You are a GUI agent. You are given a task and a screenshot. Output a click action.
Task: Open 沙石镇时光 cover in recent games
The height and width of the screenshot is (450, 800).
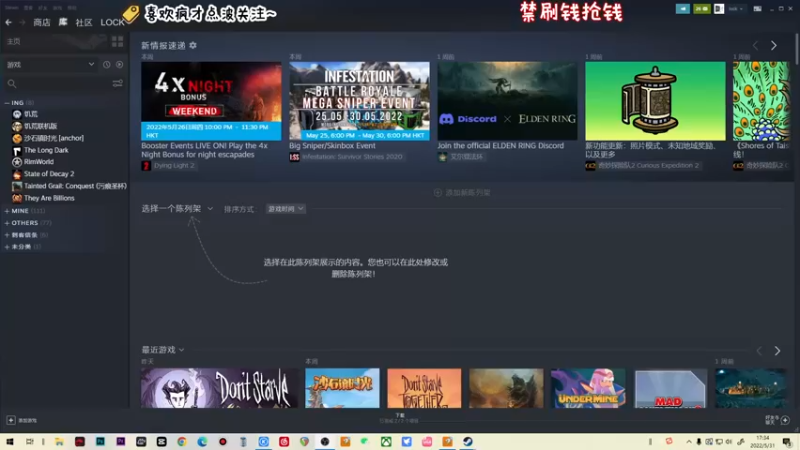[x=342, y=388]
